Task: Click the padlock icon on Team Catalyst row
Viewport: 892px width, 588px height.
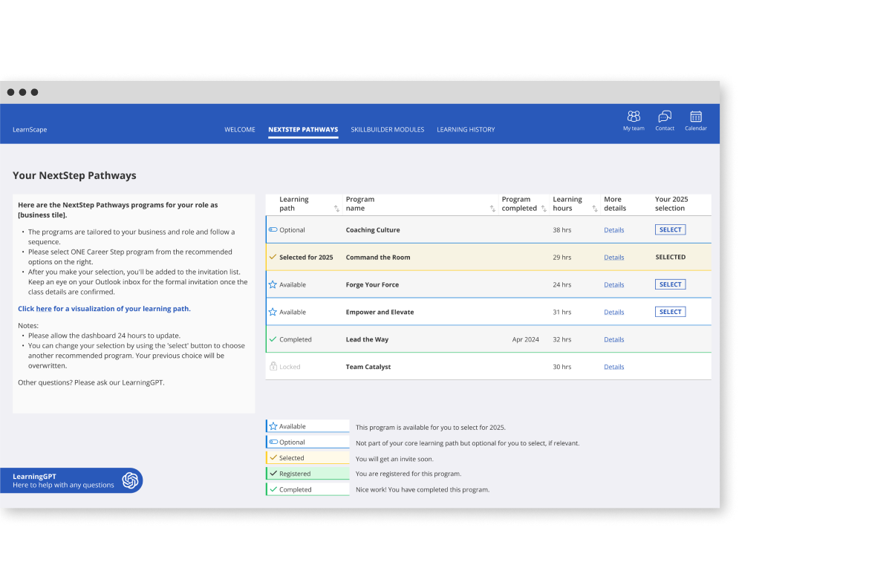Action: tap(273, 366)
